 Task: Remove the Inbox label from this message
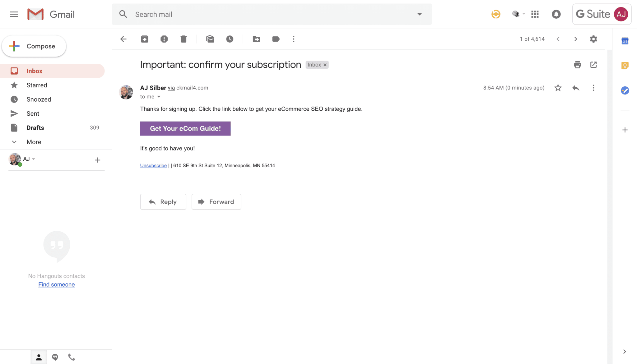click(x=325, y=65)
